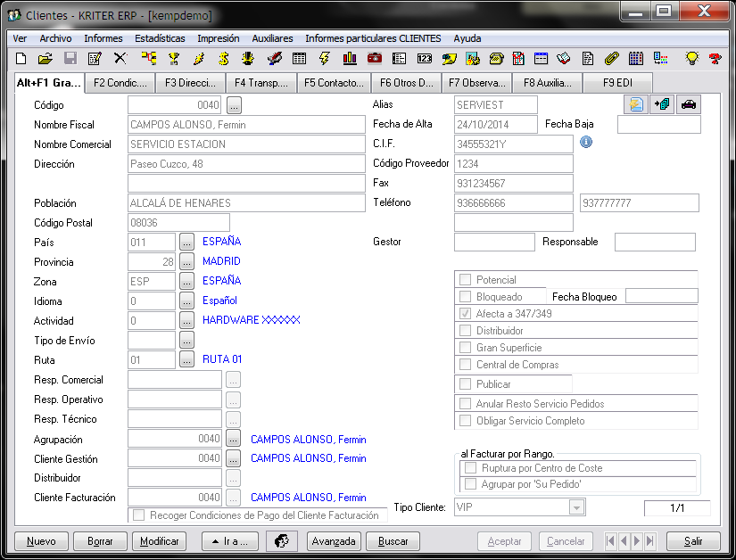
Task: Toggle the Gran Superficie checkbox
Action: click(465, 347)
